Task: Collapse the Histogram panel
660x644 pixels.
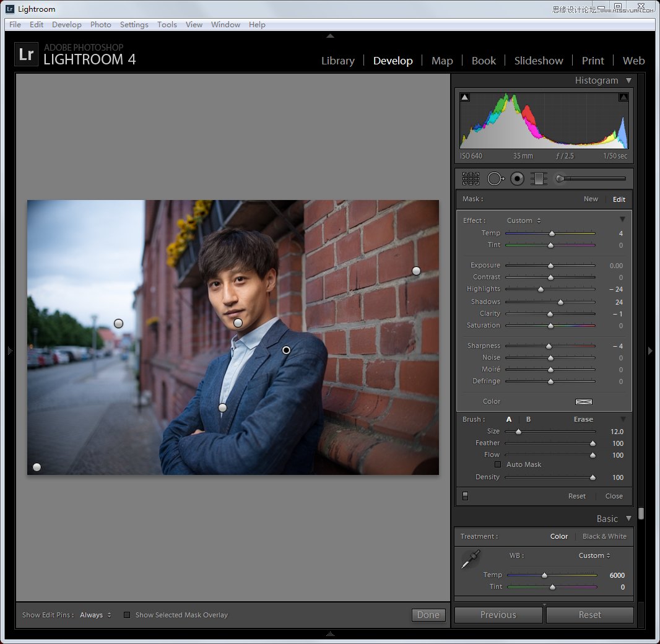Action: click(628, 80)
